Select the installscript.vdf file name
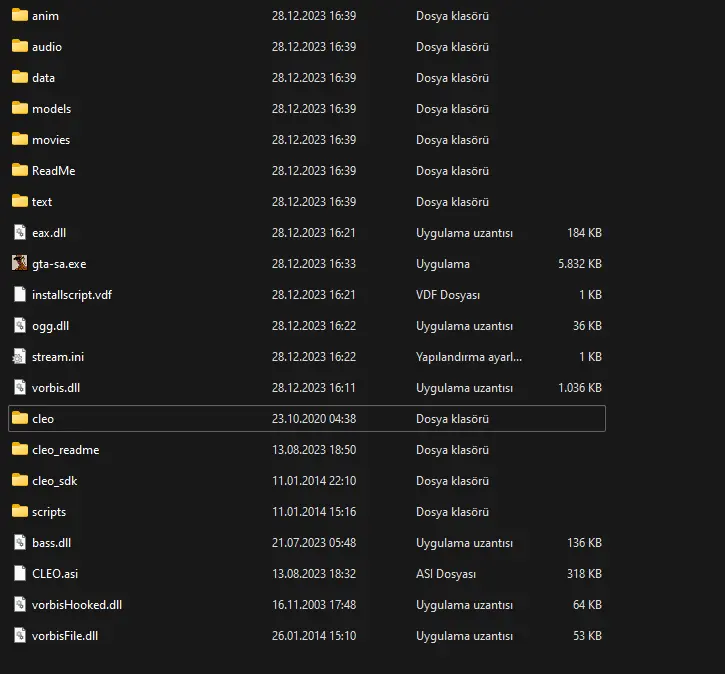Screen dimensions: 725x674 pos(72,295)
